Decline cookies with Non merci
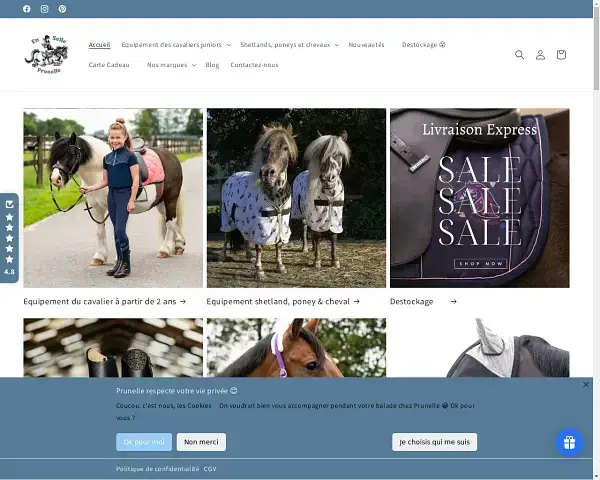Viewport: 600px width, 480px height. (x=201, y=442)
